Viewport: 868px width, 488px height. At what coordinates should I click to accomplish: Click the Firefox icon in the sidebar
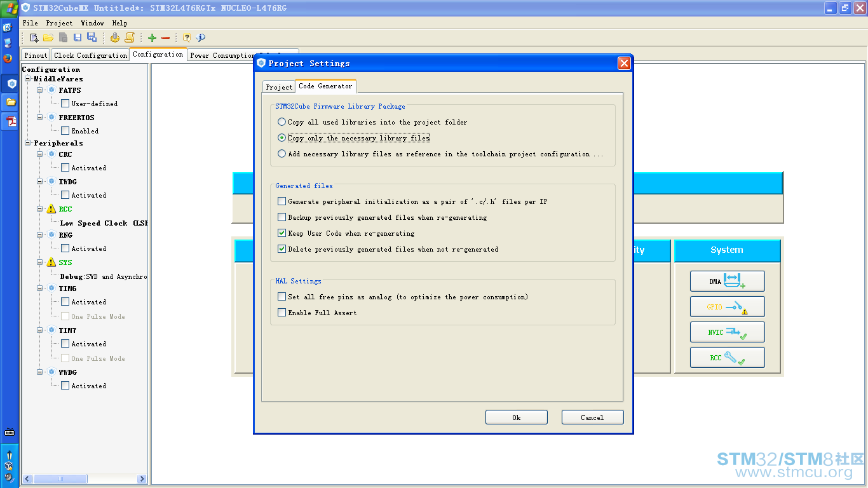[8, 58]
